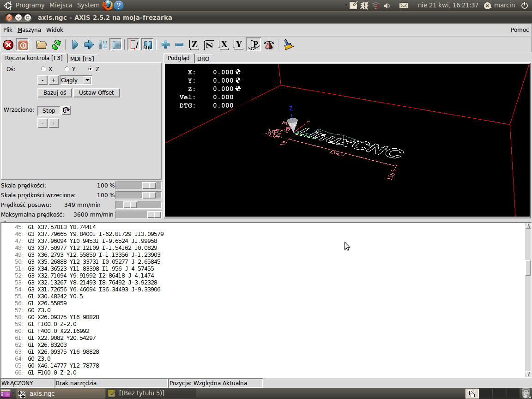Click the Bazuj oś button
The width and height of the screenshot is (532, 399).
[55, 93]
